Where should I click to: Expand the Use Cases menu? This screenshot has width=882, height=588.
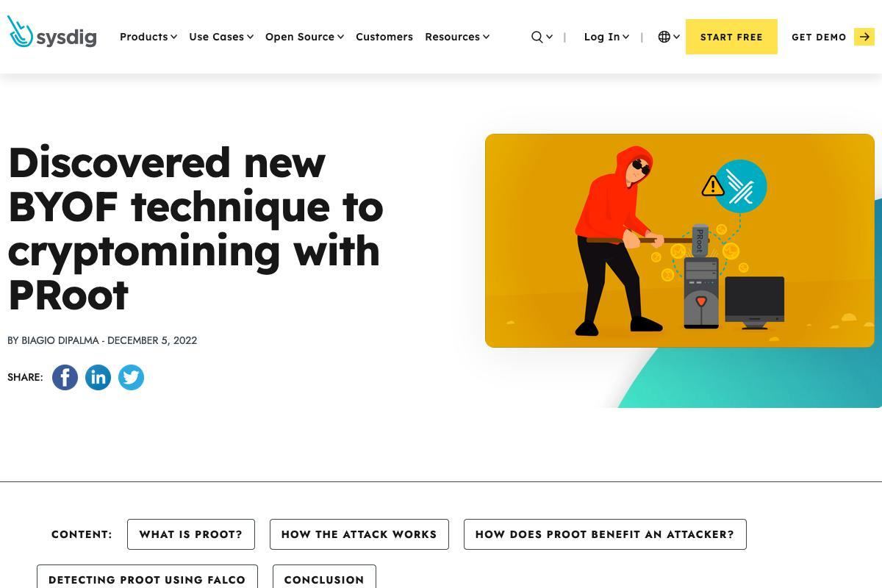click(x=221, y=37)
